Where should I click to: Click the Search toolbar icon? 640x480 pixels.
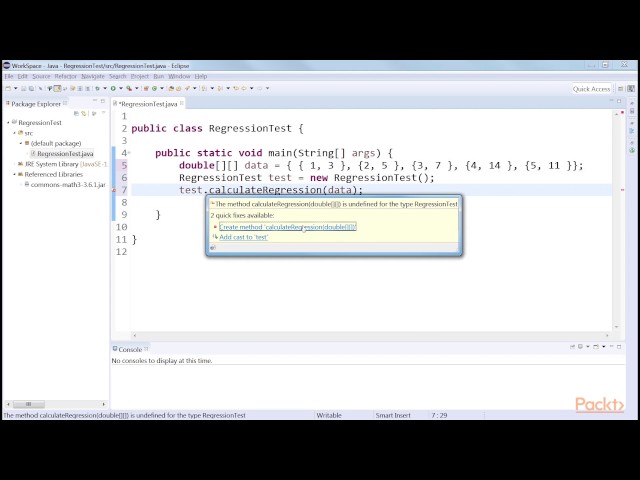(x=187, y=88)
